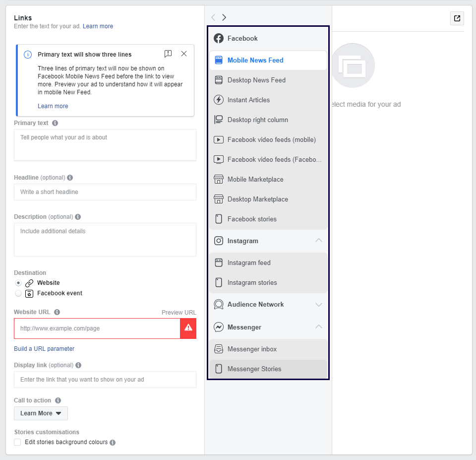This screenshot has width=476, height=460.
Task: Select the Facebook stories placement icon
Action: [219, 219]
